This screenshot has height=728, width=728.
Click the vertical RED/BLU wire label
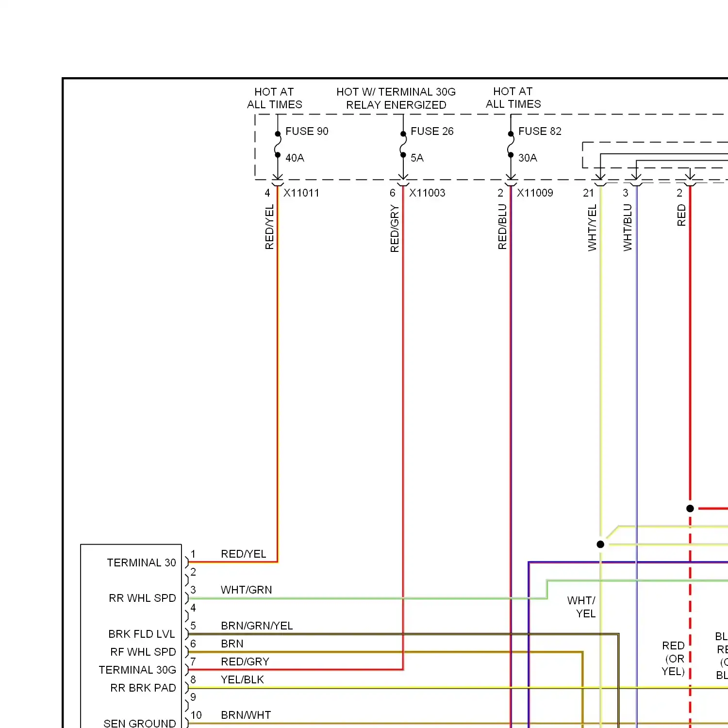coord(502,227)
